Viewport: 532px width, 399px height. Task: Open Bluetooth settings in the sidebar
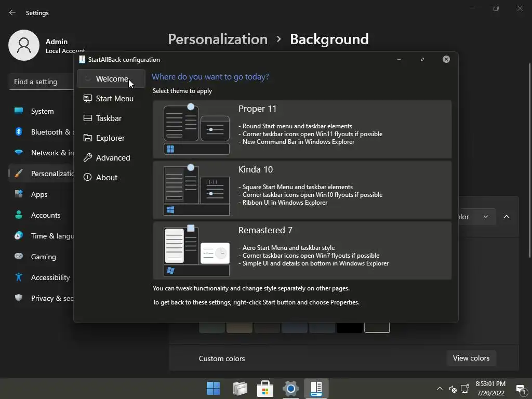click(41, 132)
